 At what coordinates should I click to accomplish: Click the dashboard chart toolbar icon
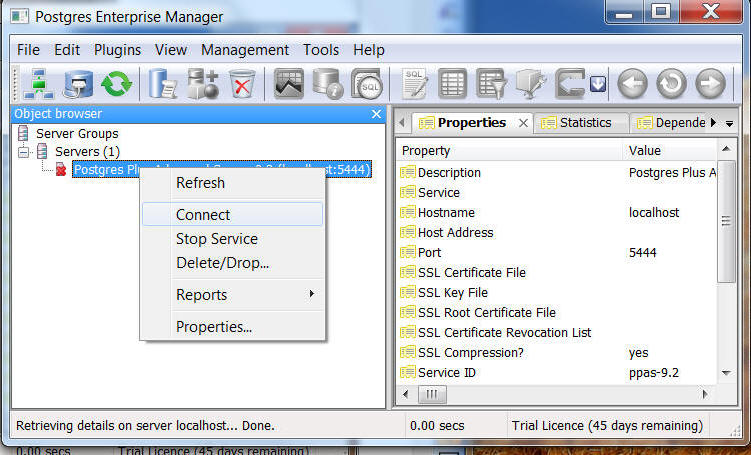[289, 84]
